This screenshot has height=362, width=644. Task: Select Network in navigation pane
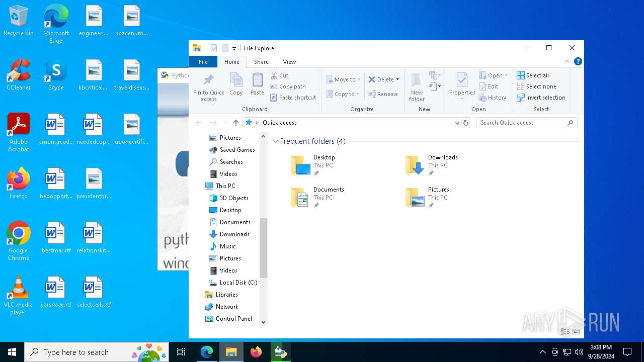point(222,307)
